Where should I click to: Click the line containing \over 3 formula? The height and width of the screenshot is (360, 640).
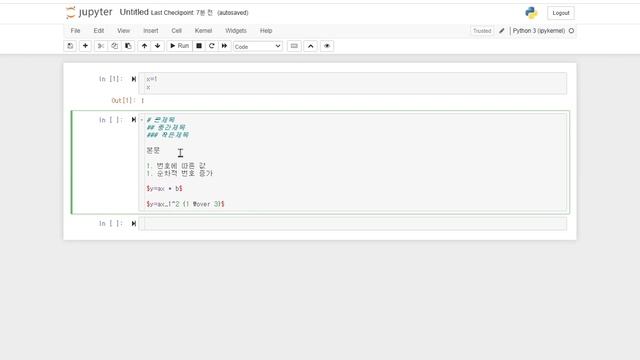pos(185,204)
